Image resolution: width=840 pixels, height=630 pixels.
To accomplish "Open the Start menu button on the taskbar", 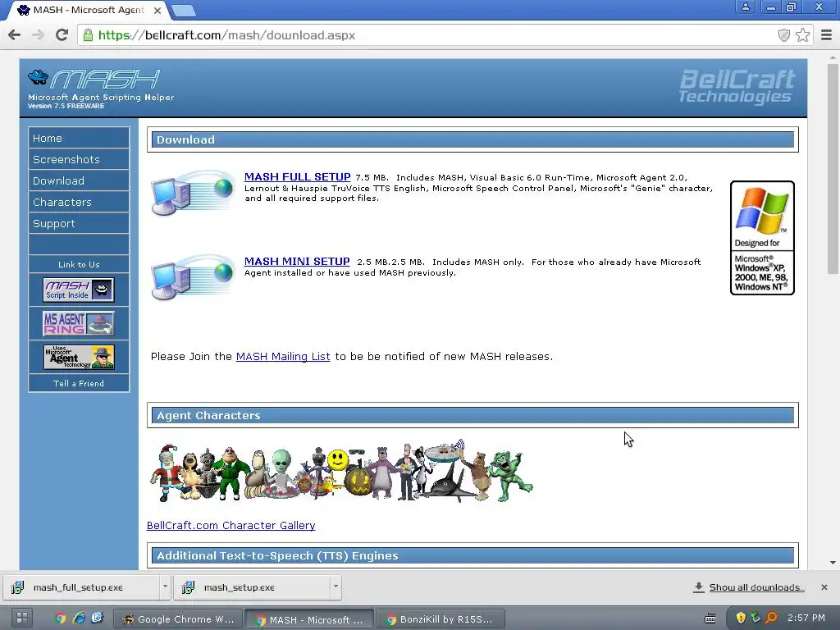I will pyautogui.click(x=21, y=619).
